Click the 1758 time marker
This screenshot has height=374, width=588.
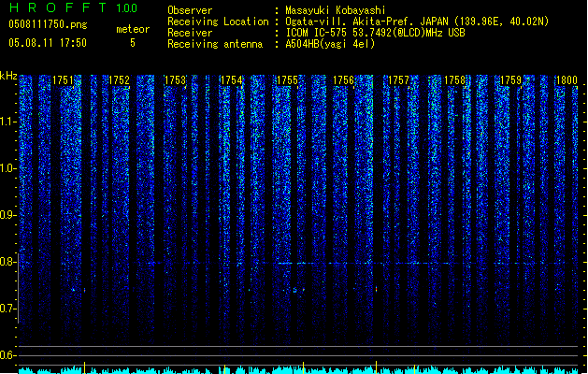coord(455,80)
